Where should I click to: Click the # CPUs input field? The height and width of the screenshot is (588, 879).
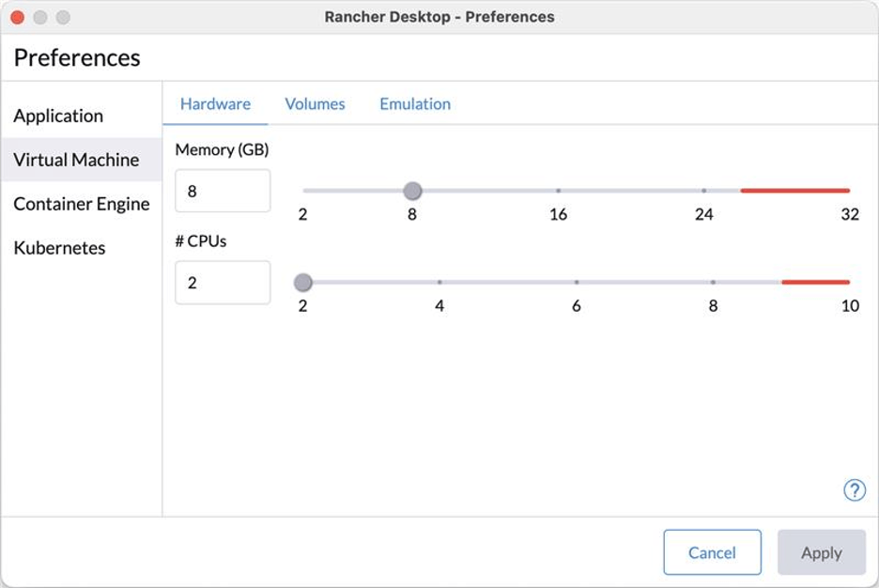point(222,281)
